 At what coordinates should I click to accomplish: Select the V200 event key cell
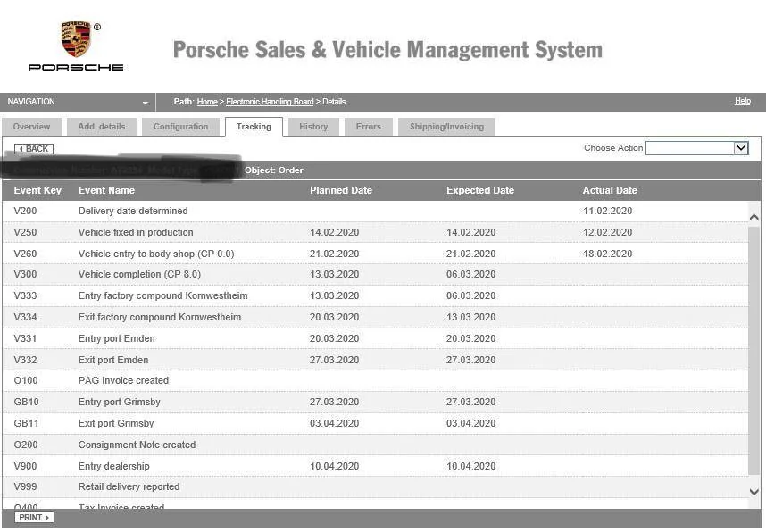(x=25, y=211)
